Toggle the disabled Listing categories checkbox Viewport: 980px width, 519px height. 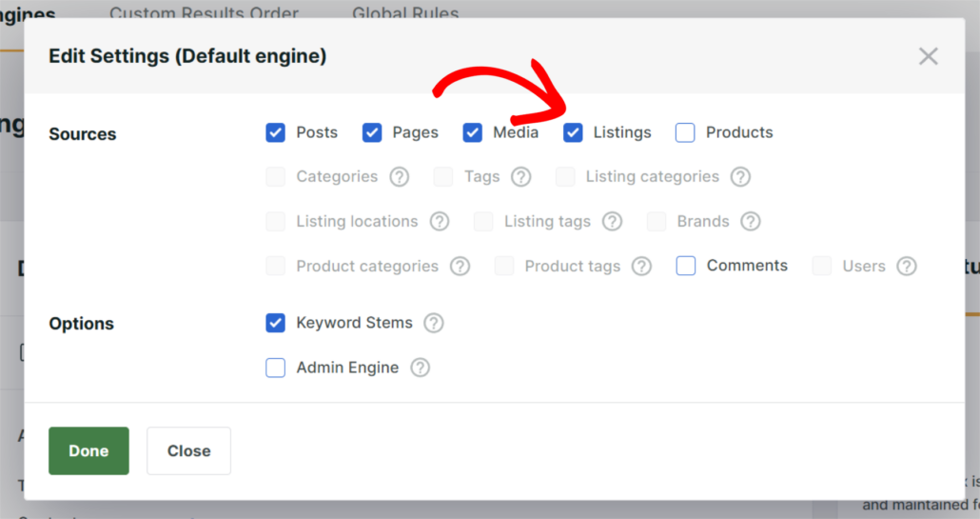(x=565, y=177)
